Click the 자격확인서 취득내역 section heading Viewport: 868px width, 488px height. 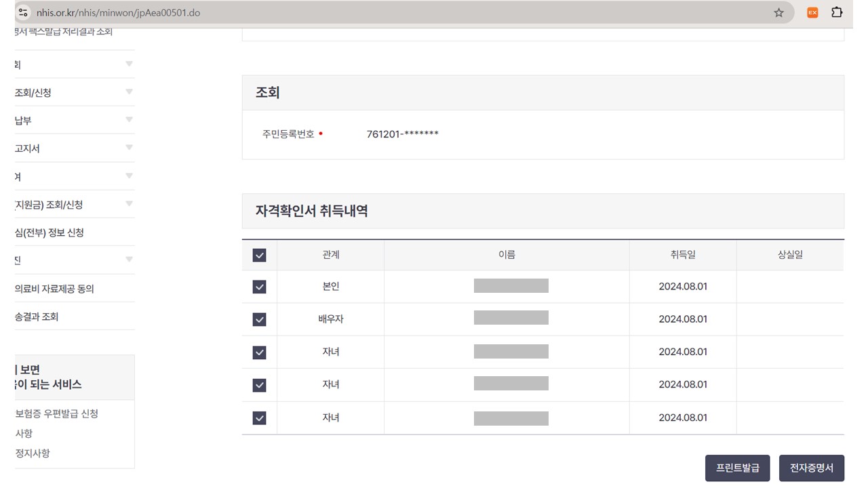pos(312,211)
